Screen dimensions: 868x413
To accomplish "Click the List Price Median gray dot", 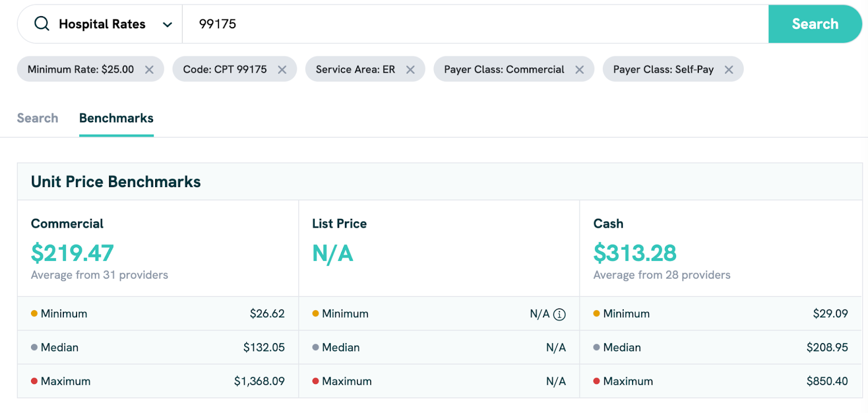I will 315,347.
